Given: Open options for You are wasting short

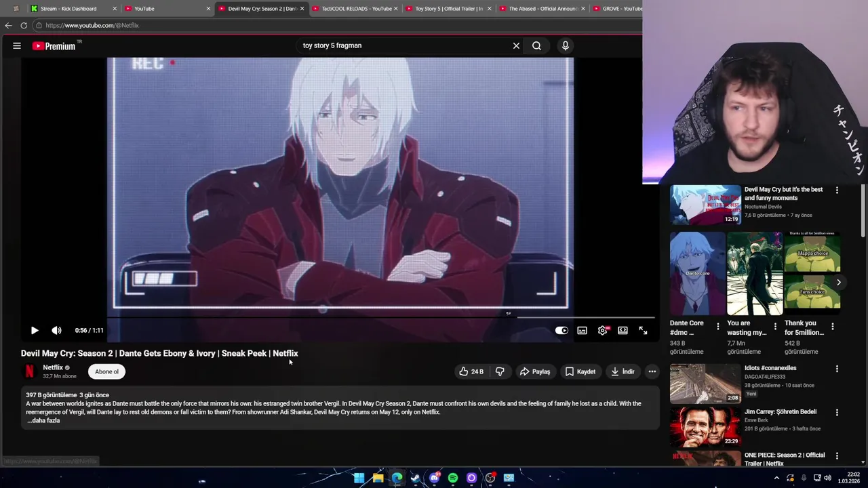Looking at the screenshot, I should click(x=775, y=327).
